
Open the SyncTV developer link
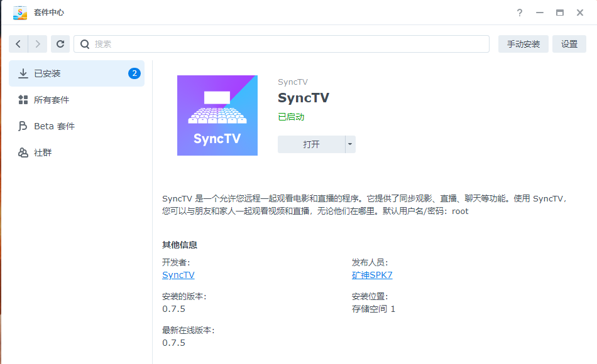click(178, 275)
